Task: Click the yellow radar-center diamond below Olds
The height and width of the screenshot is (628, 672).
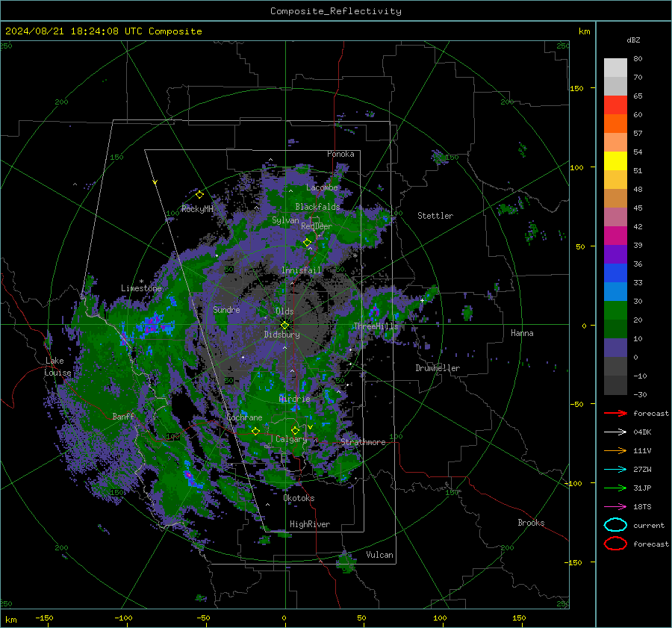Action: (284, 326)
